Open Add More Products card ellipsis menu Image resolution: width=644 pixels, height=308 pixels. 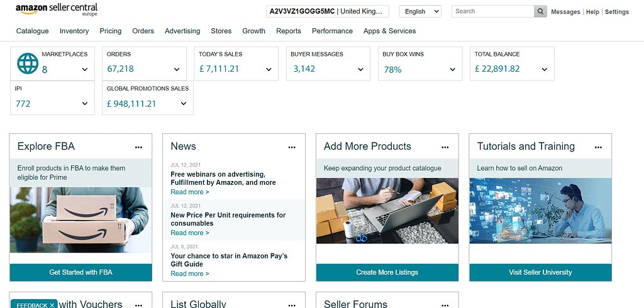click(x=445, y=147)
